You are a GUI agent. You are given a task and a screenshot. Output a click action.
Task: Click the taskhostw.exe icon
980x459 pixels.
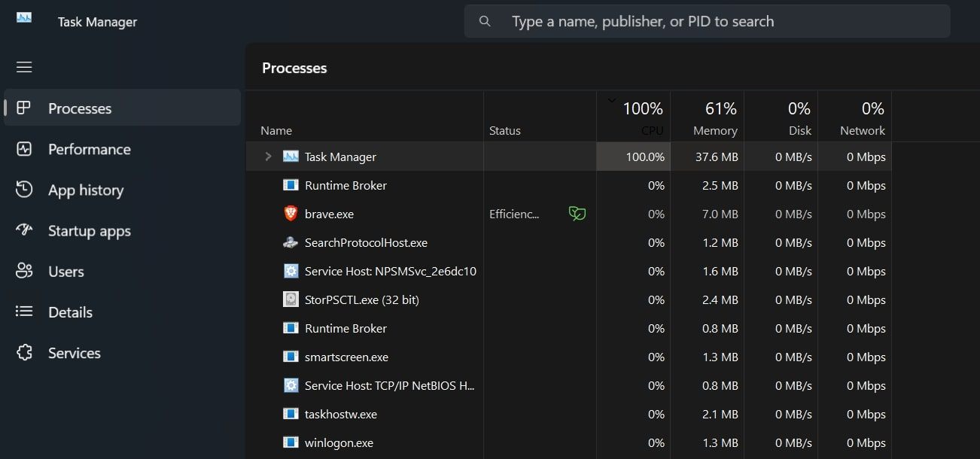click(291, 414)
